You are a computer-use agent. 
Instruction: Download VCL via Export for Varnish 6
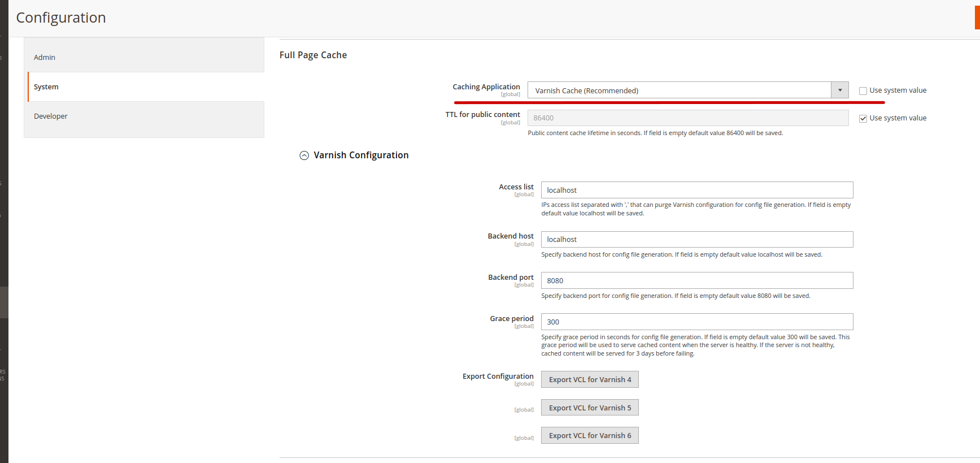pos(589,436)
